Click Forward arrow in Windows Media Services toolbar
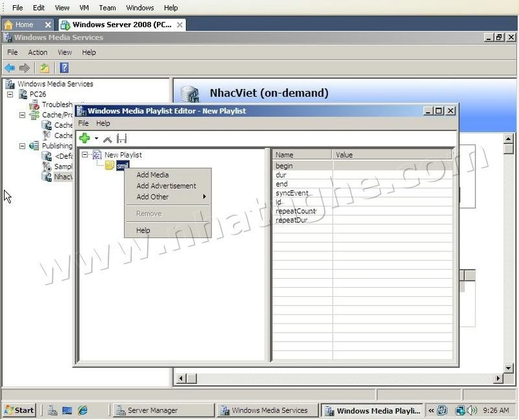519x420 pixels. pos(25,68)
